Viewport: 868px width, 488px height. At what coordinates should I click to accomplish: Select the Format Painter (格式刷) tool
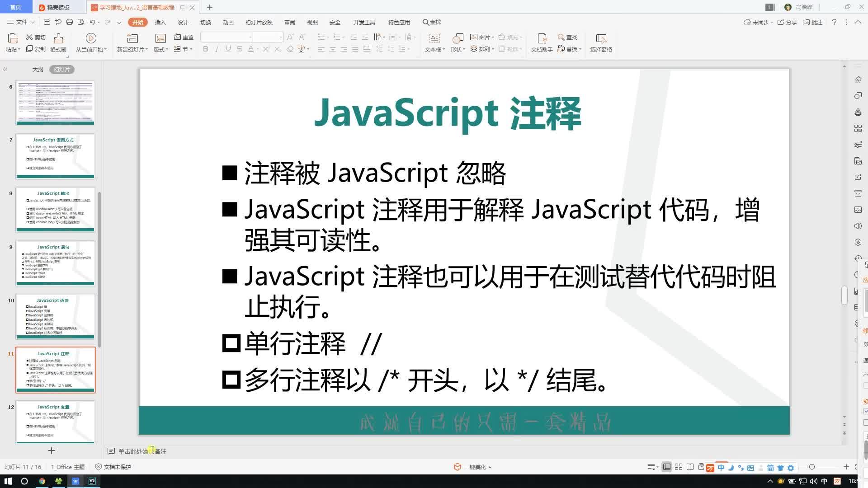coord(58,43)
